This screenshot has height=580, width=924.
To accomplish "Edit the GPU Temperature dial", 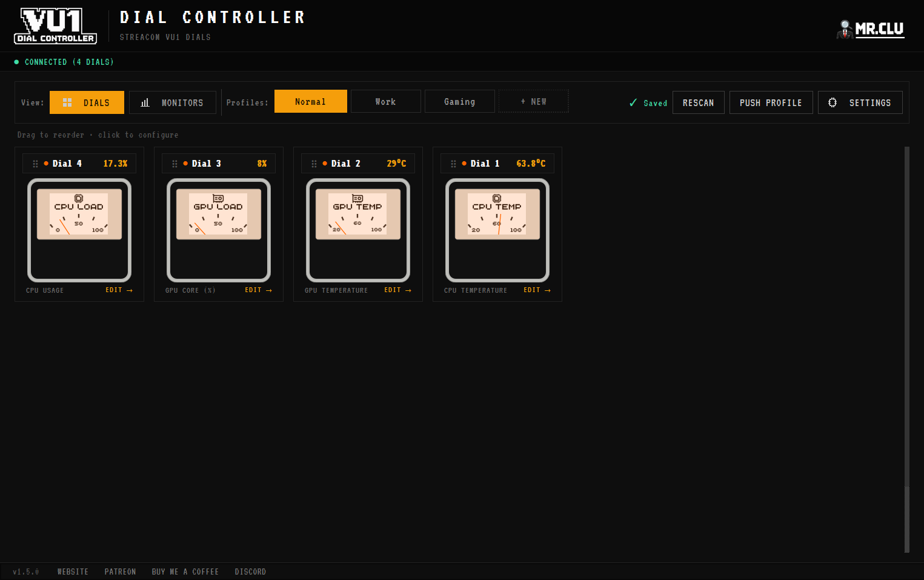I will pyautogui.click(x=397, y=290).
